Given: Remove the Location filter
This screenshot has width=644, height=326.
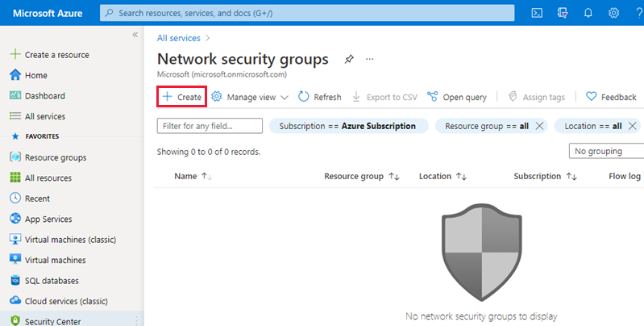Looking at the screenshot, I should pyautogui.click(x=632, y=126).
